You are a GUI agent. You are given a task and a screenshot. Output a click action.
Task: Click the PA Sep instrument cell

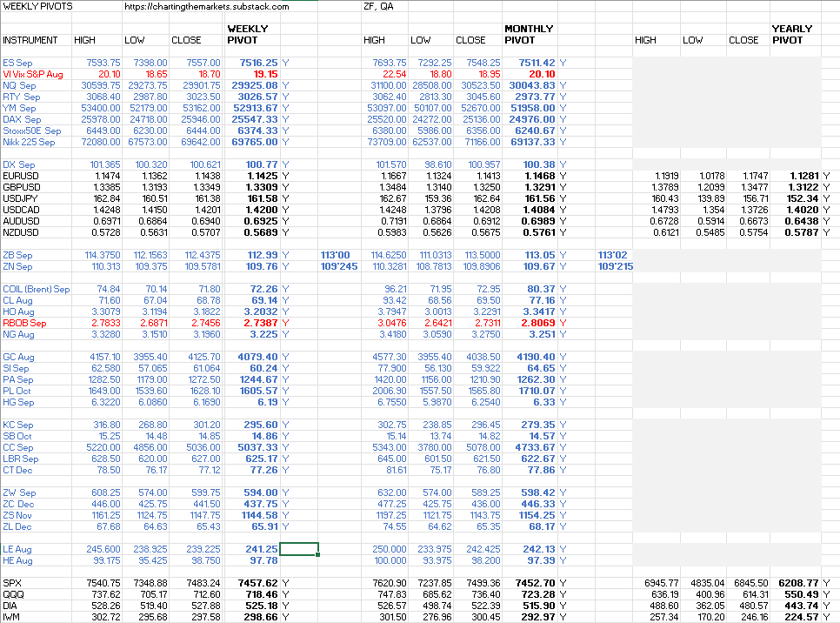[17, 379]
